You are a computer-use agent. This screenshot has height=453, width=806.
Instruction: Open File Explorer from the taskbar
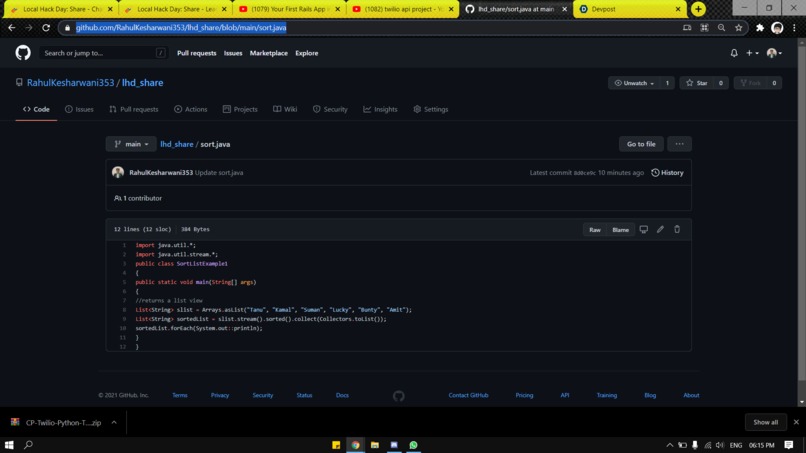(375, 445)
